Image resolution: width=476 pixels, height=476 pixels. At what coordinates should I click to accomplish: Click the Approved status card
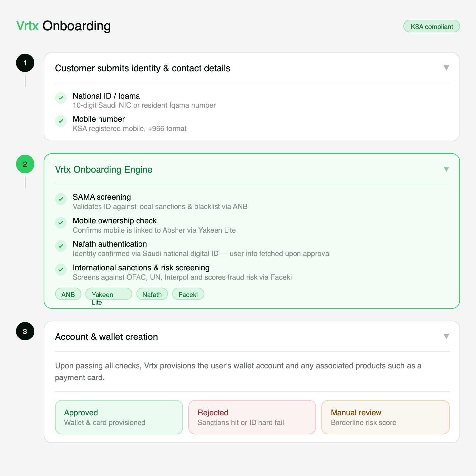click(x=119, y=417)
